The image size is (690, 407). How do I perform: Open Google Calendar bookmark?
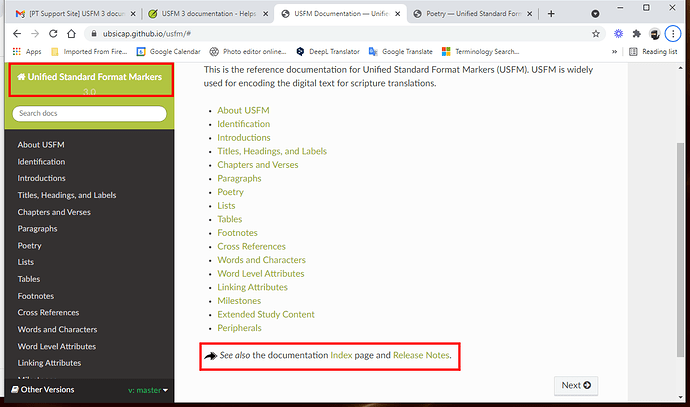(169, 51)
